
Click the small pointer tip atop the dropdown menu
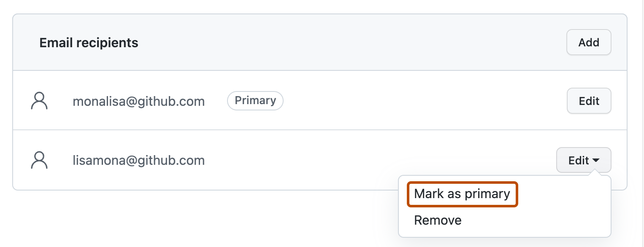(x=595, y=173)
